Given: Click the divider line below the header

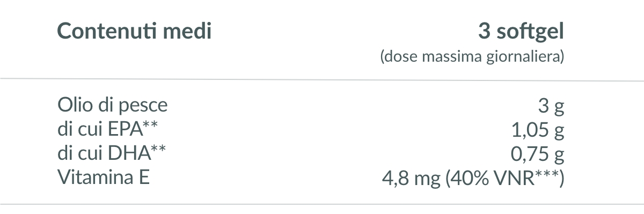Looking at the screenshot, I should (322, 80).
